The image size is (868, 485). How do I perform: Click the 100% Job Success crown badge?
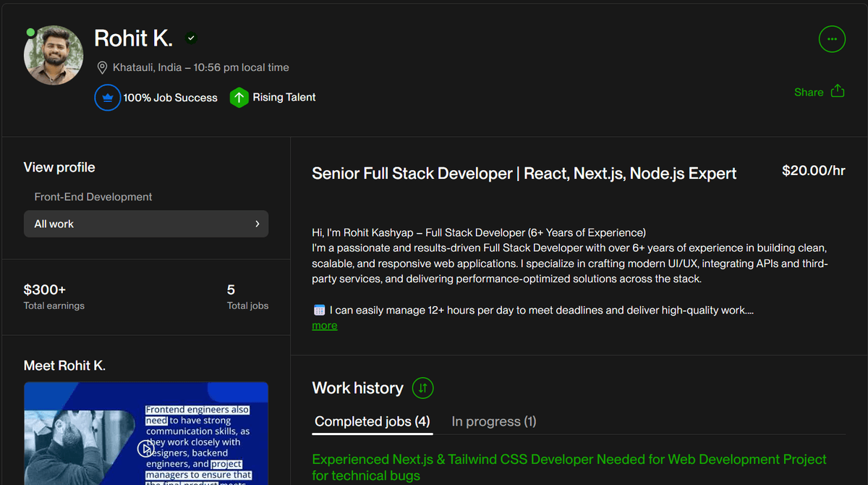pyautogui.click(x=107, y=98)
